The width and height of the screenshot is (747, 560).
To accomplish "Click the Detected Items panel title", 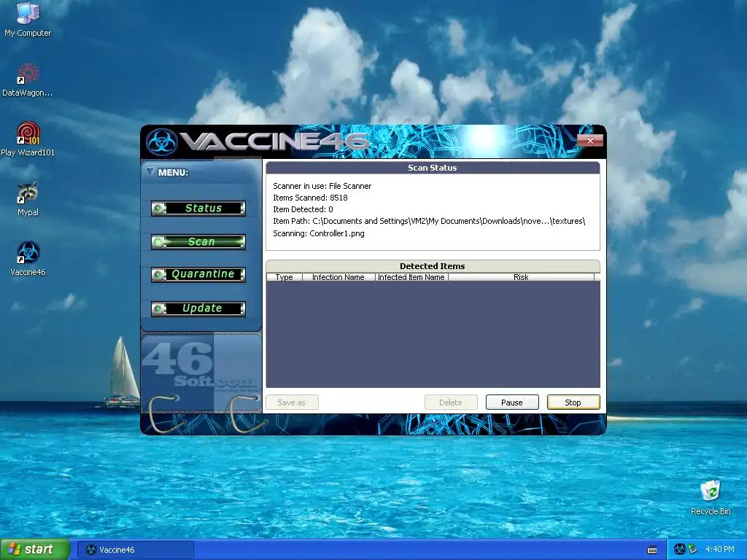I will pyautogui.click(x=433, y=266).
